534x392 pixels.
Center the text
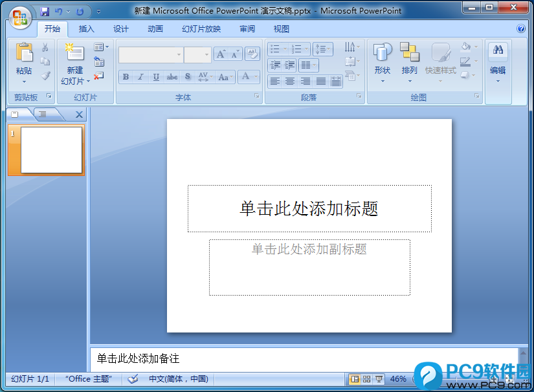tap(290, 82)
